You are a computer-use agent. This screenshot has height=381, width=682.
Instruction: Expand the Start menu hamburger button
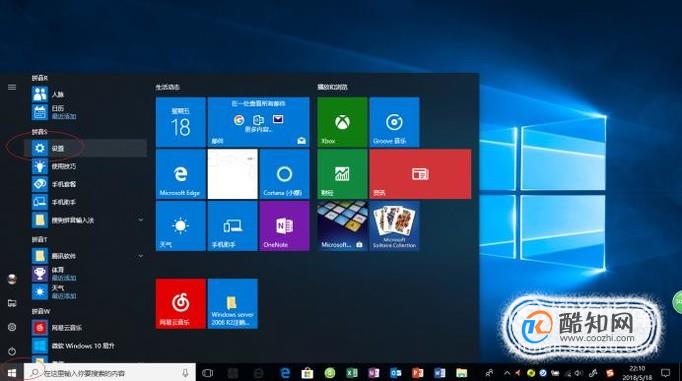click(12, 87)
